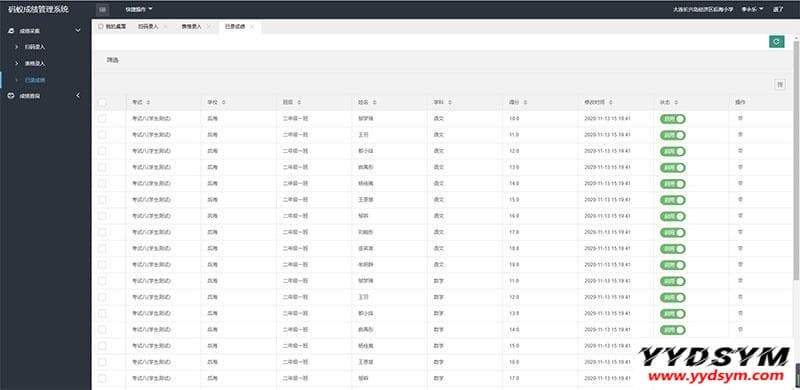Toggle status switch for 数学 13.0 row
Image resolution: width=800 pixels, height=390 pixels.
point(672,313)
